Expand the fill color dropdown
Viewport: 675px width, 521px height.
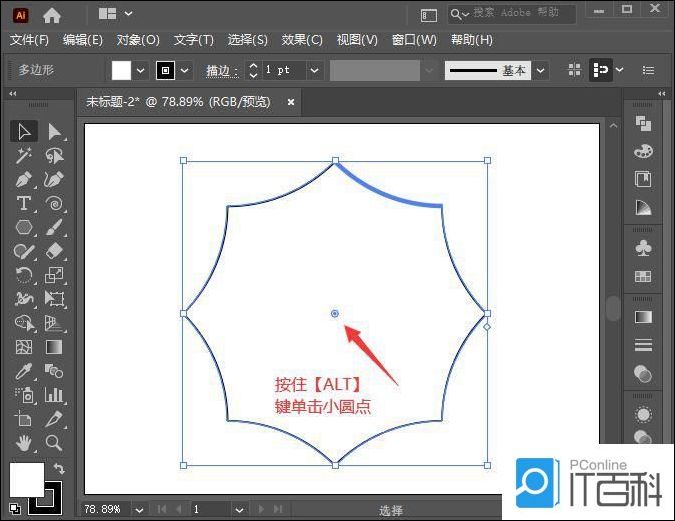[x=140, y=70]
